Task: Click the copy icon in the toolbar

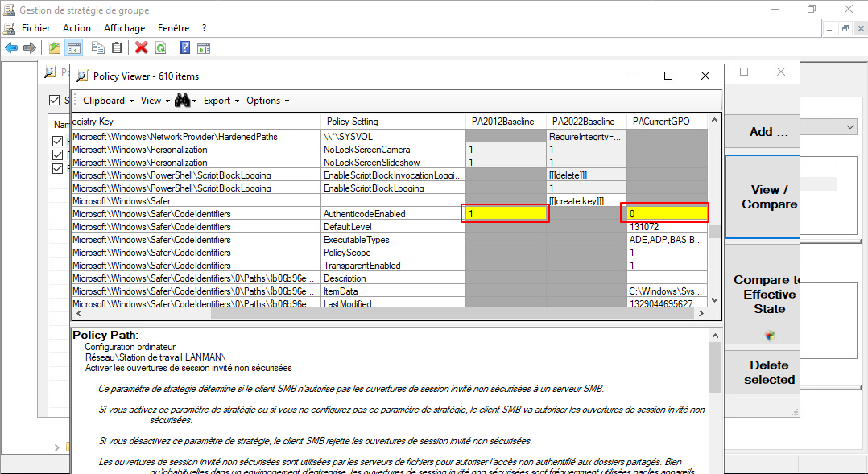Action: 98,47
